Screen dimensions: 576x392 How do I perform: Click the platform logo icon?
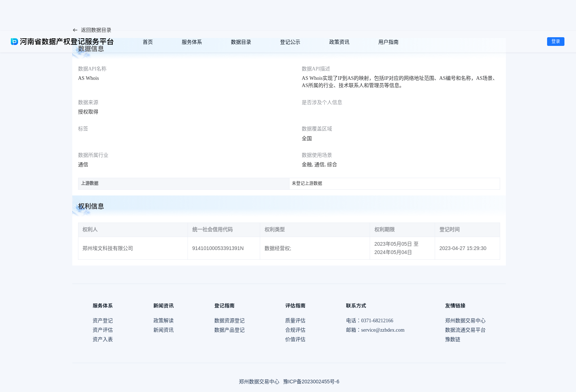(14, 42)
